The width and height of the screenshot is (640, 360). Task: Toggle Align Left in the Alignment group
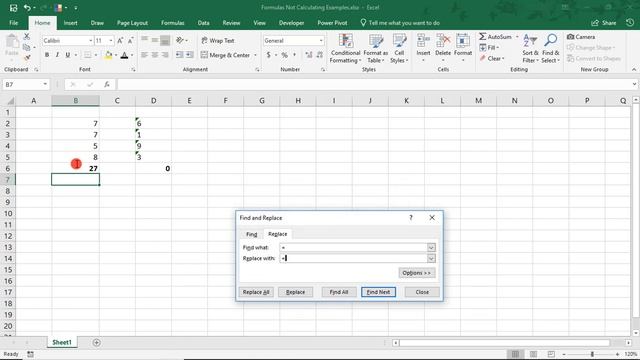pyautogui.click(x=144, y=55)
